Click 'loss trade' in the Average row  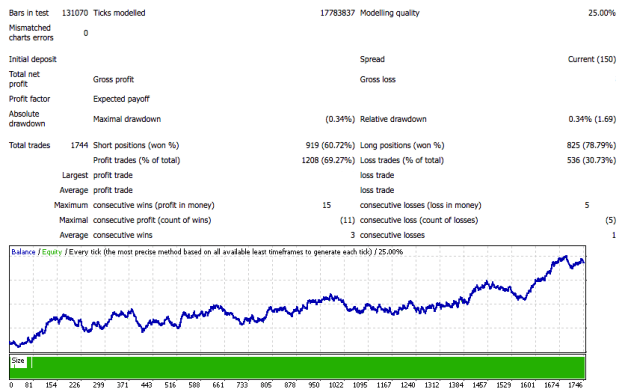(x=377, y=190)
